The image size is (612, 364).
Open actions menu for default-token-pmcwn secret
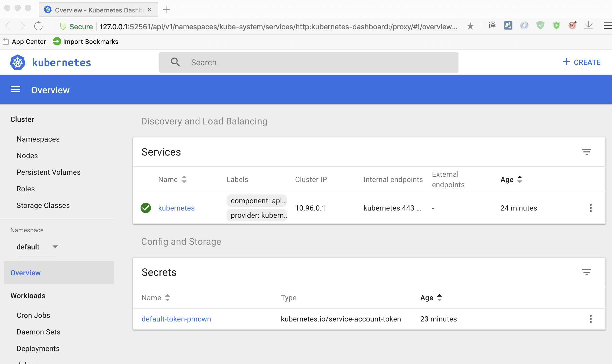(x=590, y=319)
